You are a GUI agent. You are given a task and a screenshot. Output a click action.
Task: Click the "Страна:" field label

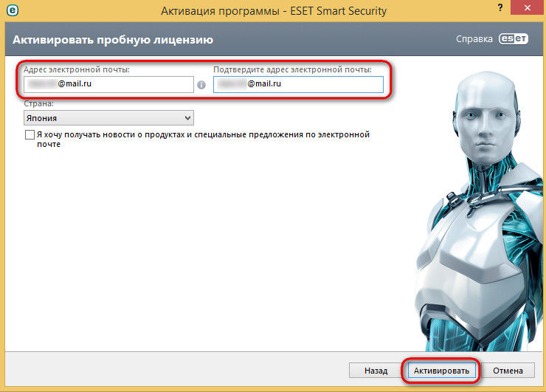39,104
